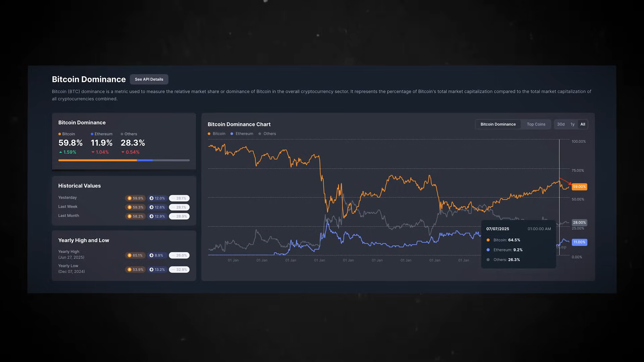644x362 pixels.
Task: Select the Bitcoin Dominance chart tab
Action: [x=498, y=124]
